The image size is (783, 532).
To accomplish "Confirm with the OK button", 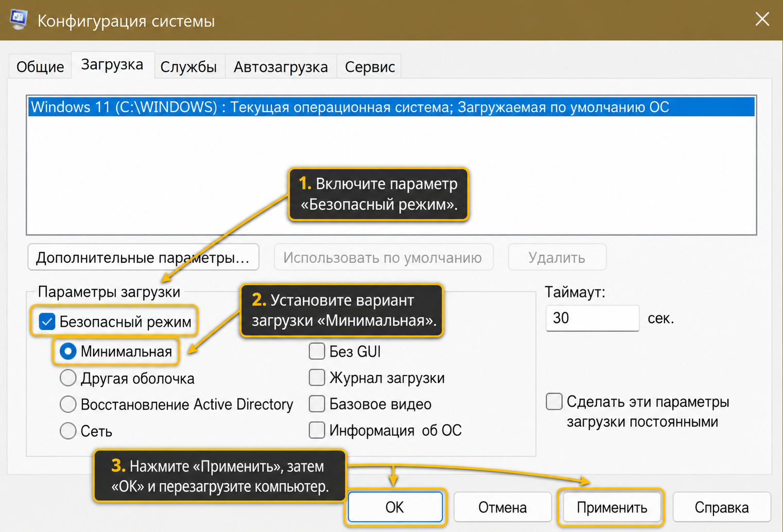I will [395, 507].
